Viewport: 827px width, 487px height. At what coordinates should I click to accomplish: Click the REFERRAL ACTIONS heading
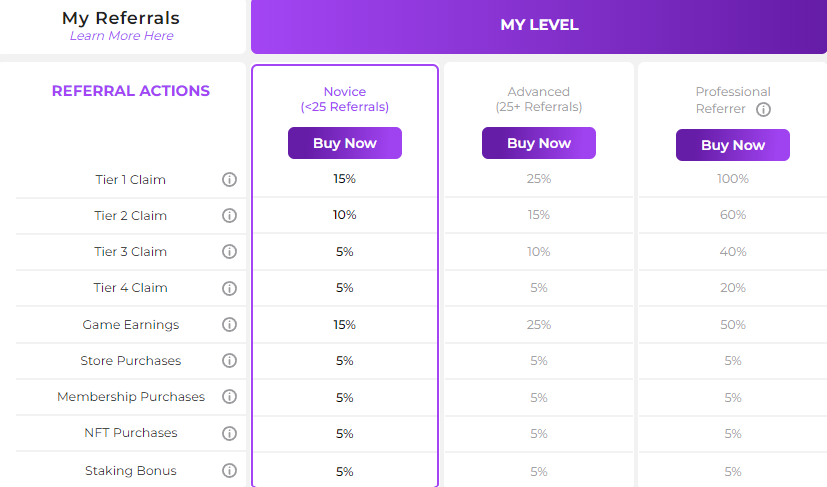point(131,91)
